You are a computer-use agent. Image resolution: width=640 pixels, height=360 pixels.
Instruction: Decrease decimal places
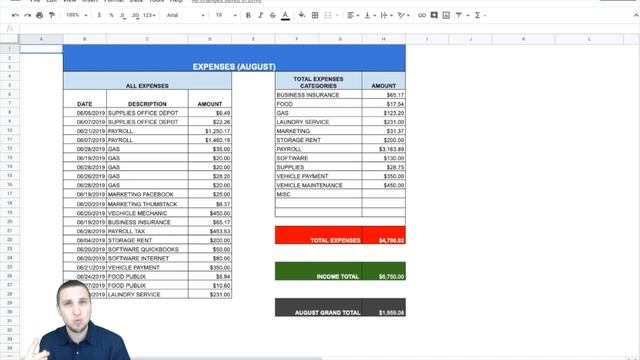123,15
